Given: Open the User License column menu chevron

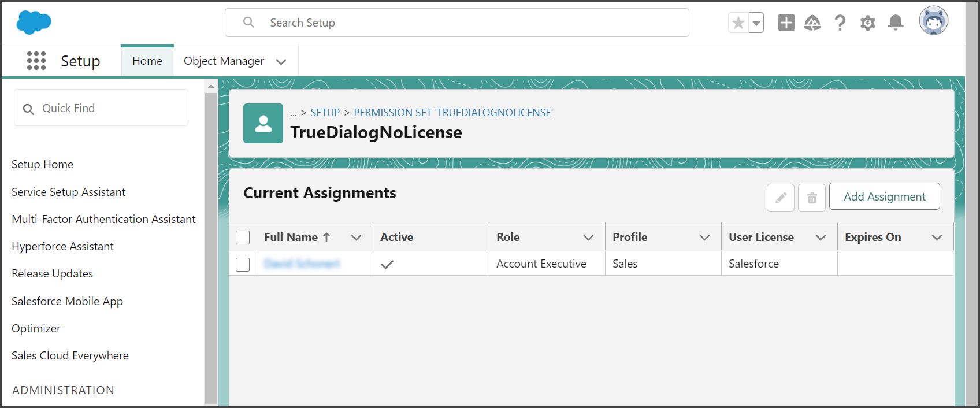Looking at the screenshot, I should (x=821, y=238).
